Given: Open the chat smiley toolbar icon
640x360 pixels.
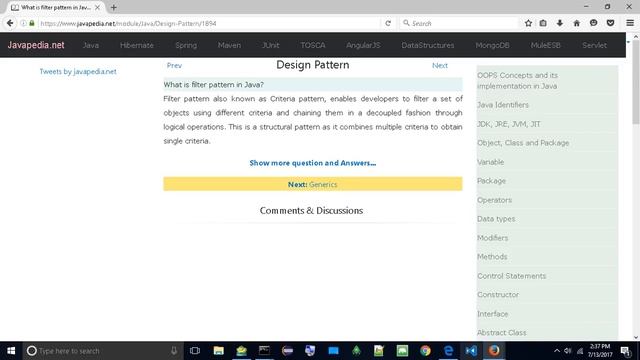Looking at the screenshot, I should pos(593,23).
